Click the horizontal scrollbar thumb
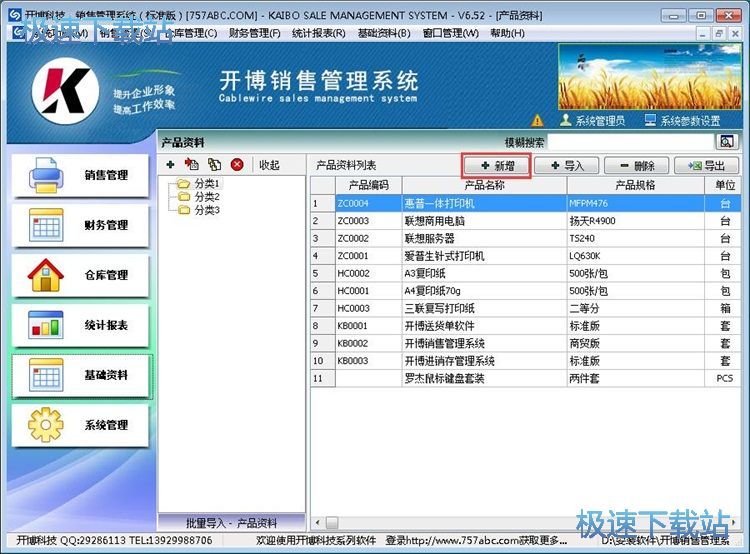750x554 pixels. tap(332, 522)
